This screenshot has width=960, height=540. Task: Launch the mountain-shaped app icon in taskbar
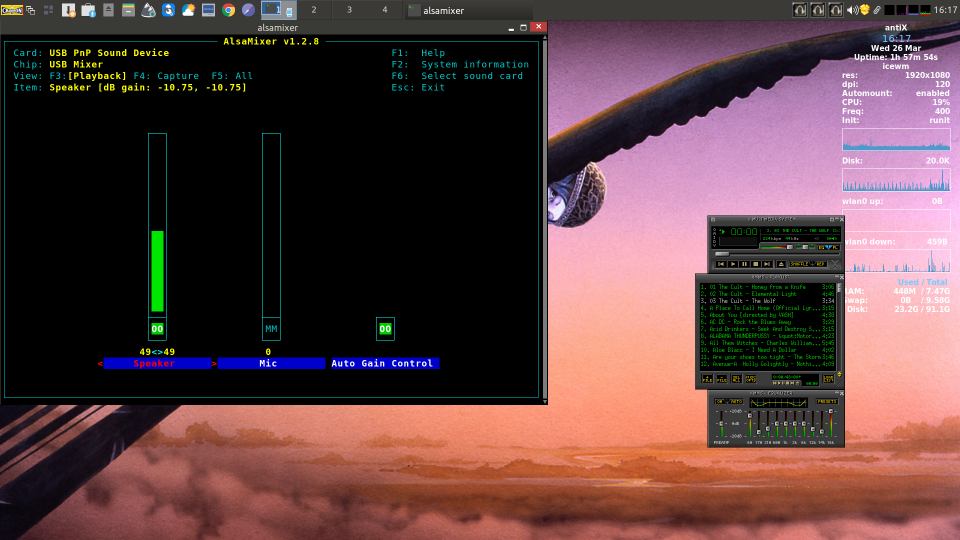pos(148,10)
